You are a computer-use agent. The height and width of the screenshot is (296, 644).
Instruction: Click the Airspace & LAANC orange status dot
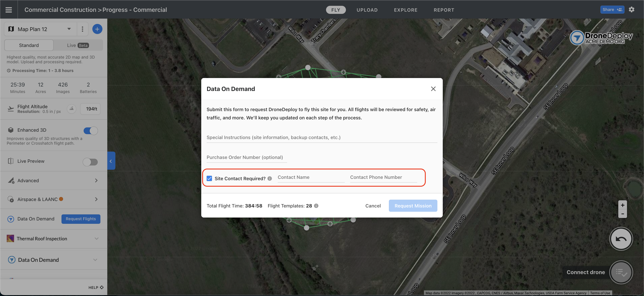(x=61, y=199)
